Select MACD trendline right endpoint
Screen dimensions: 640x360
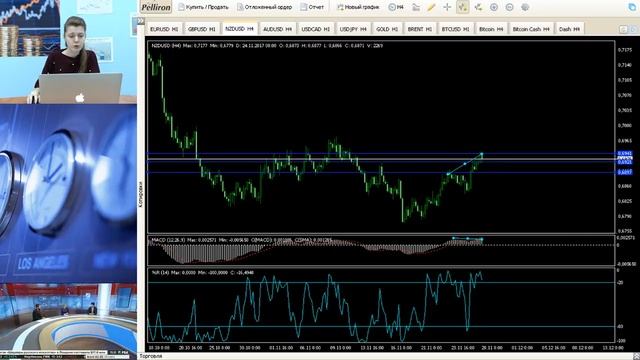tap(482, 239)
